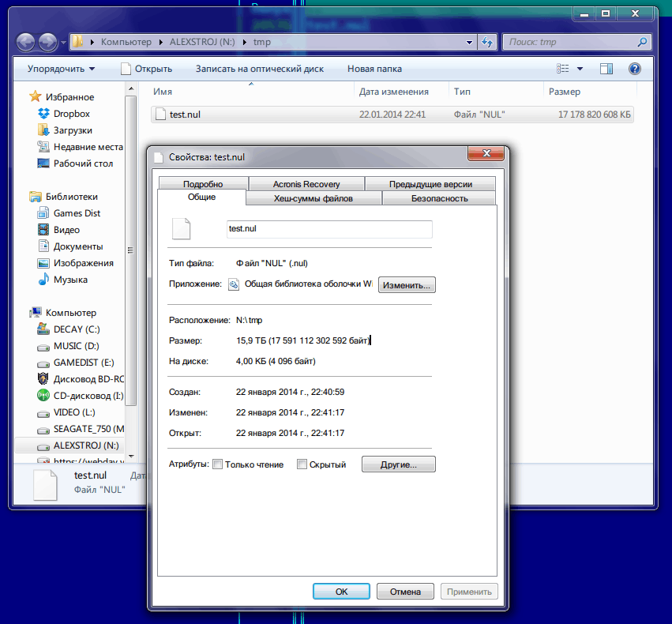This screenshot has height=624, width=672.
Task: Go forward with the Explorer forward arrow
Action: tap(47, 42)
